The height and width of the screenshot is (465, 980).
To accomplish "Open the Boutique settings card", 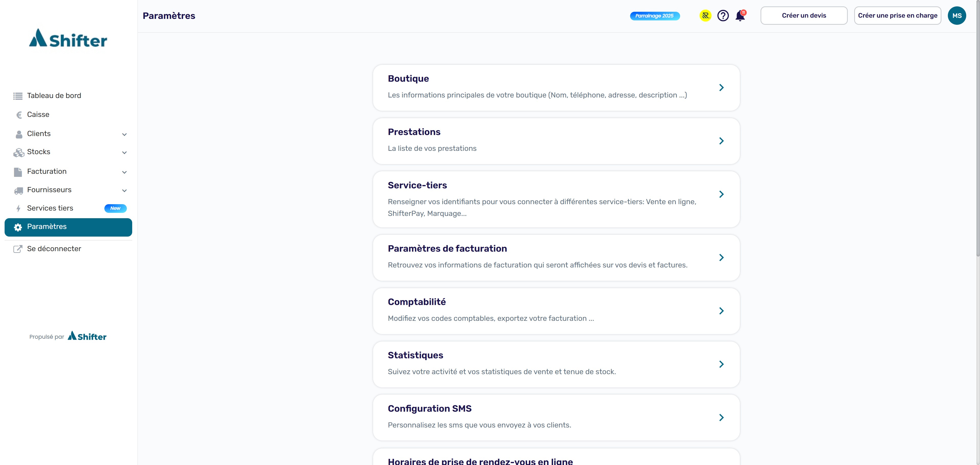I will point(556,88).
